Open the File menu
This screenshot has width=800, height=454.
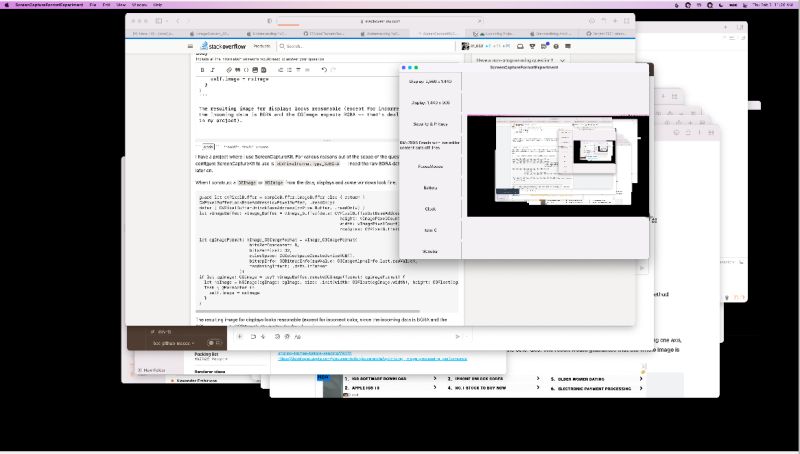(x=93, y=5)
